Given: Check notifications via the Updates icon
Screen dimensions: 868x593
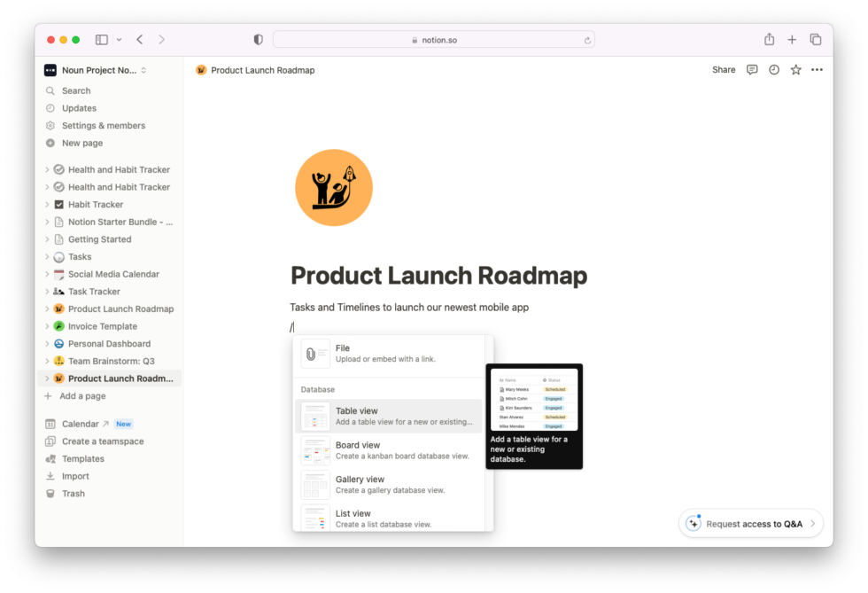Looking at the screenshot, I should [78, 107].
